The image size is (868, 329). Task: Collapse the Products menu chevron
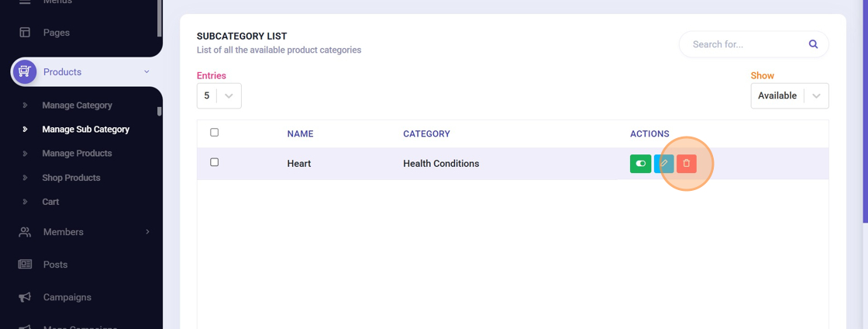tap(146, 72)
